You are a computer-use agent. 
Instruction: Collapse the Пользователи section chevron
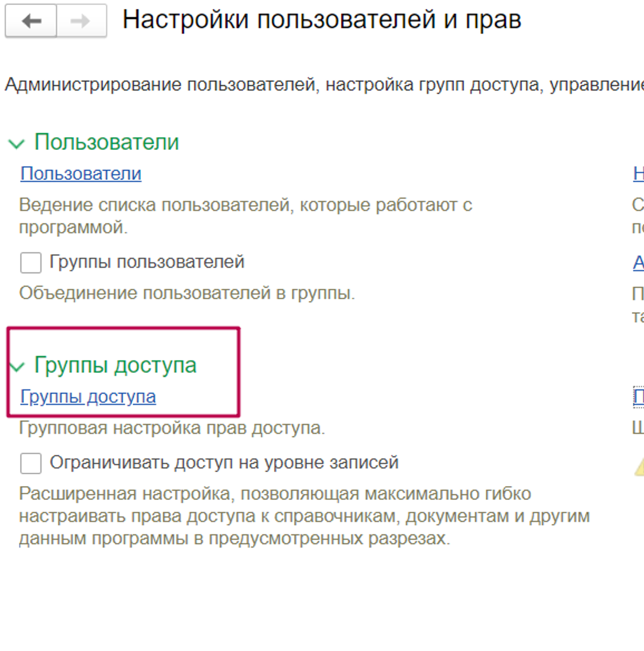tap(16, 144)
